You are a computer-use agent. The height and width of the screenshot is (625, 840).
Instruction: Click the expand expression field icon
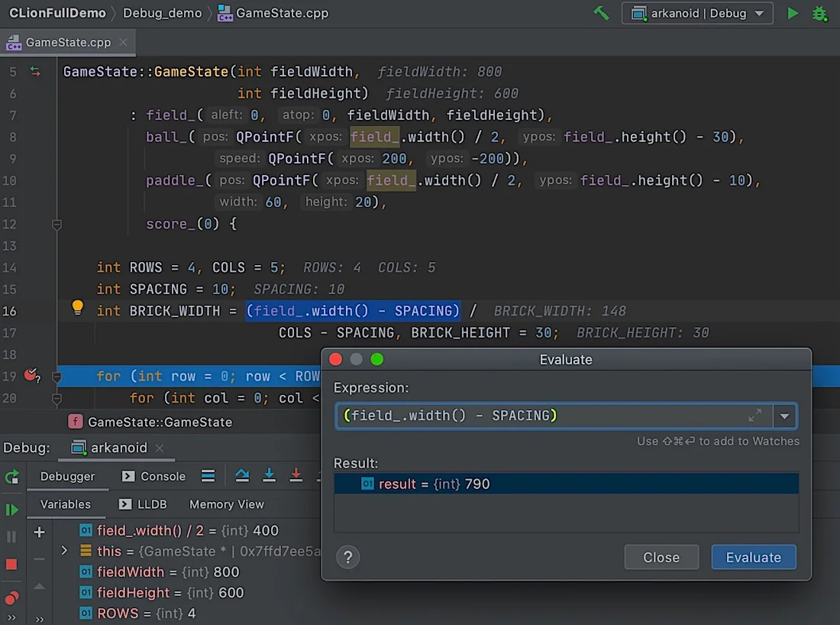(754, 416)
